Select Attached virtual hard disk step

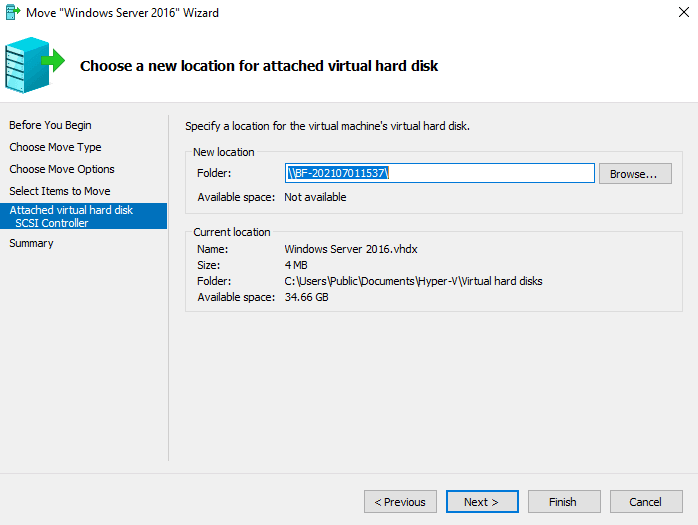[x=71, y=210]
